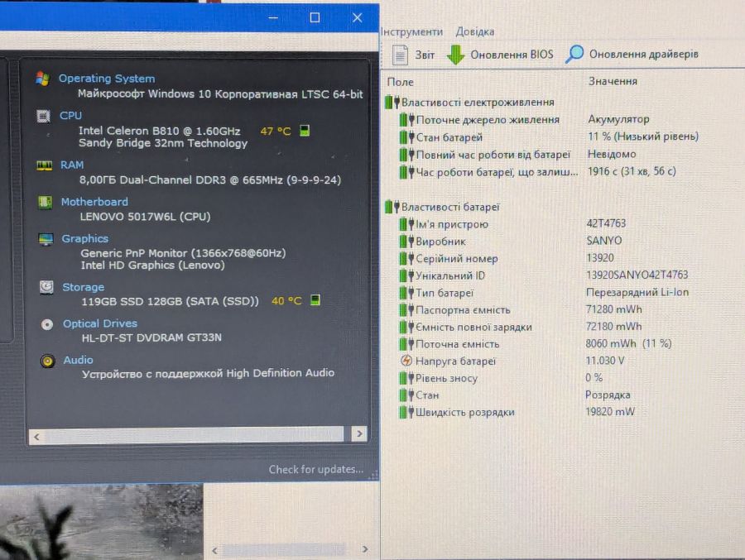The width and height of the screenshot is (745, 560).
Task: Select the Ємність повної зарядки row
Action: (x=521, y=327)
